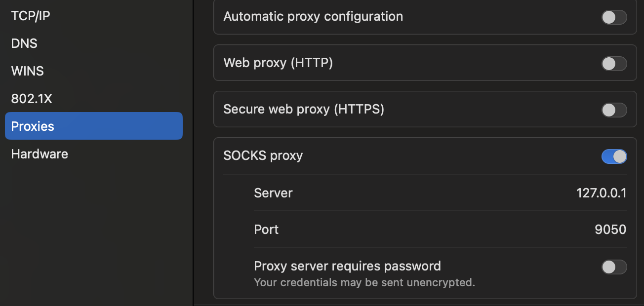Click the Automatic proxy configuration row
The image size is (644, 306).
tap(313, 16)
